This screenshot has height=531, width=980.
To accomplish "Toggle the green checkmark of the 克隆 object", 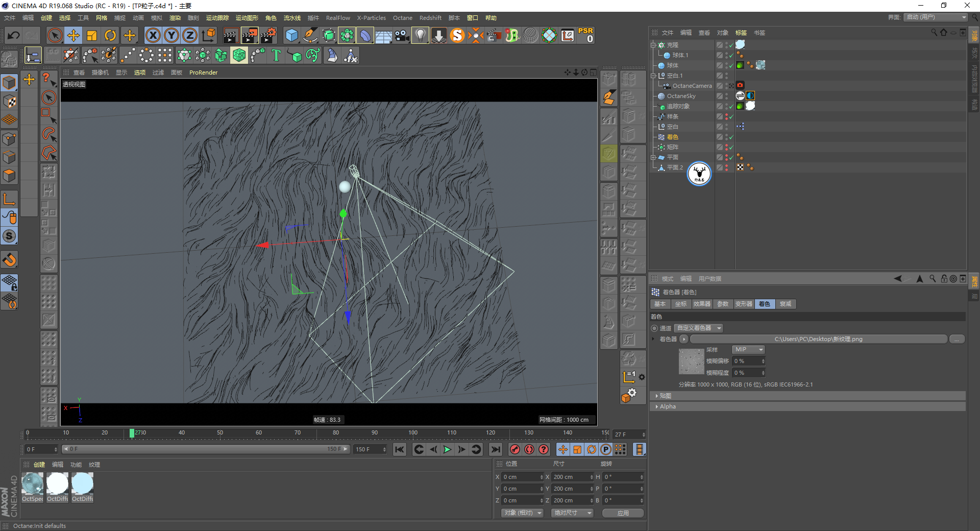I will point(731,45).
